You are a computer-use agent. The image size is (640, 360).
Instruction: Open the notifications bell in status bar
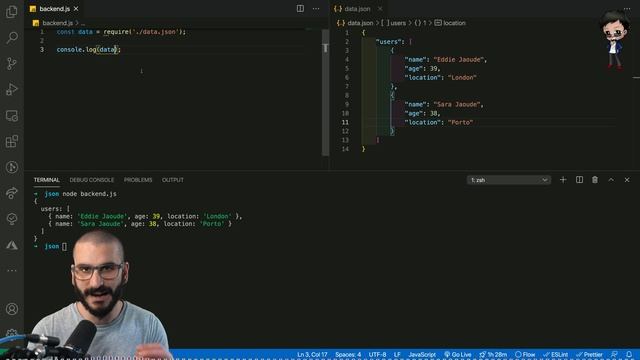(629, 355)
